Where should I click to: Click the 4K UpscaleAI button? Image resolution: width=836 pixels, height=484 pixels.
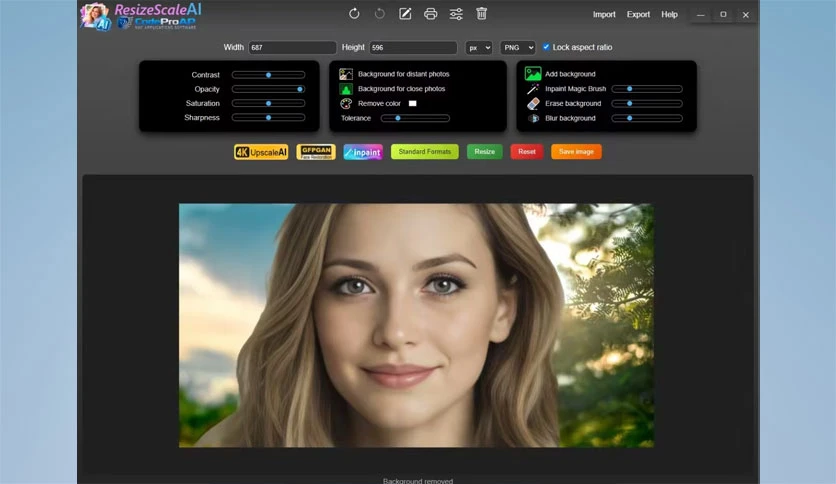tap(261, 152)
